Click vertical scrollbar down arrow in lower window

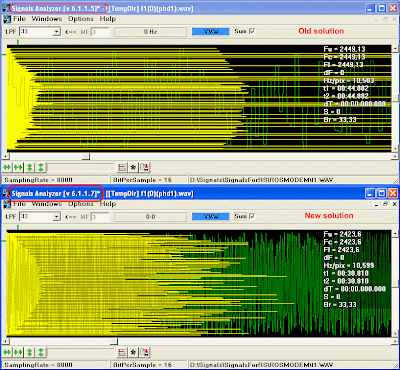(395, 334)
